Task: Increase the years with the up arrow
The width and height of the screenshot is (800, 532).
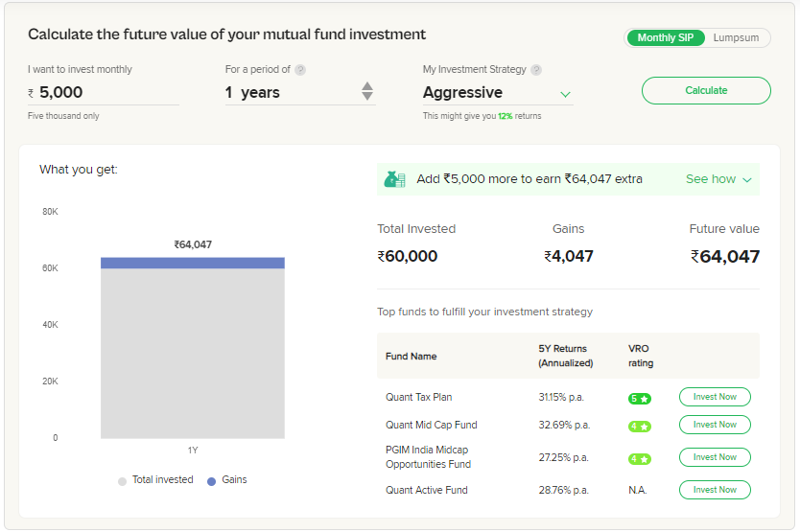Action: 367,86
